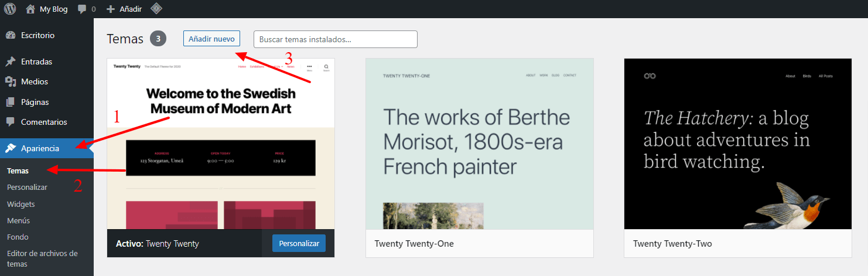Open Fondo submenu item

[18, 237]
